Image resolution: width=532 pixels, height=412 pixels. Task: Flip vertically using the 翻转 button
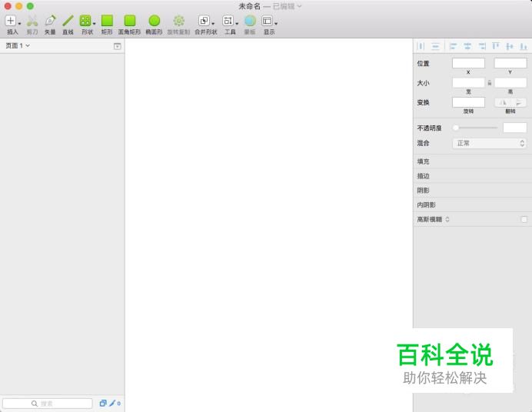click(518, 102)
